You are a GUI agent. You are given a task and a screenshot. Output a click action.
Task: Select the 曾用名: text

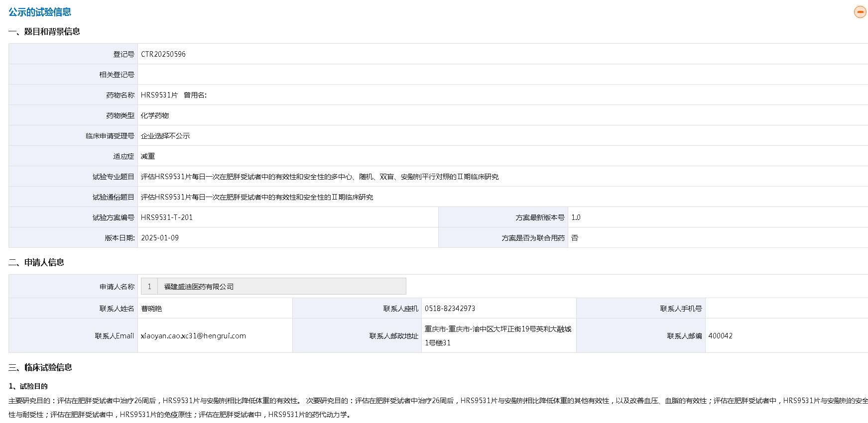(x=195, y=95)
